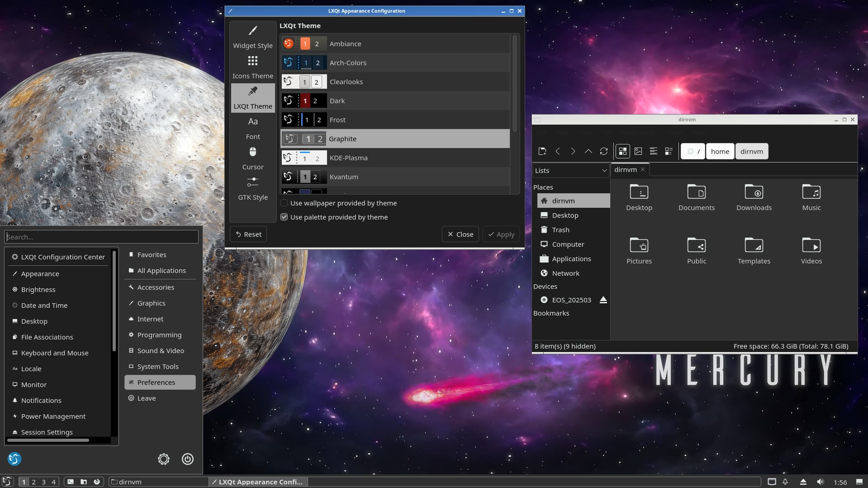Click the theme list vertical scrollbar
868x488 pixels.
pyautogui.click(x=514, y=84)
